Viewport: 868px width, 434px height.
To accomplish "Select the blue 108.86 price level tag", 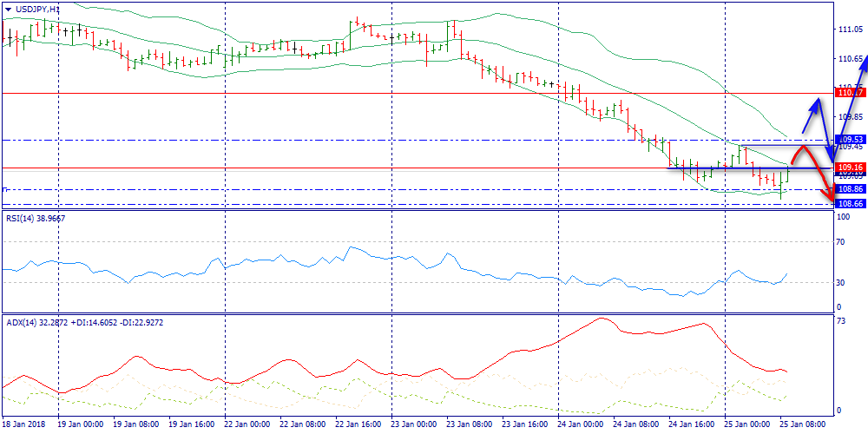I will pos(850,189).
